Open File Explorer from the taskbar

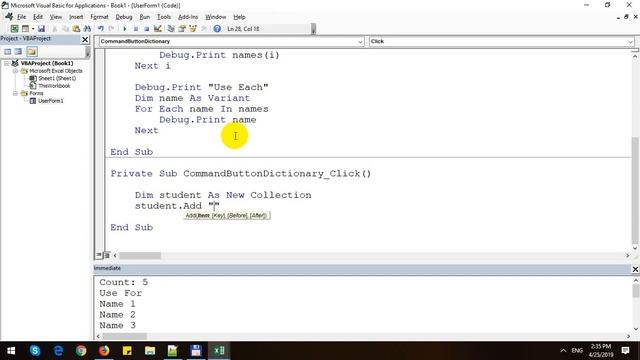[150, 351]
